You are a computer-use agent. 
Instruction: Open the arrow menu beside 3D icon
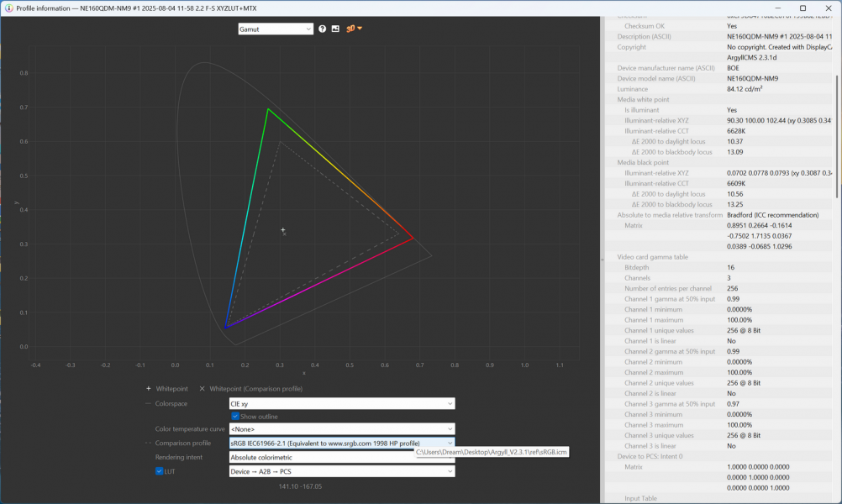pyautogui.click(x=360, y=29)
